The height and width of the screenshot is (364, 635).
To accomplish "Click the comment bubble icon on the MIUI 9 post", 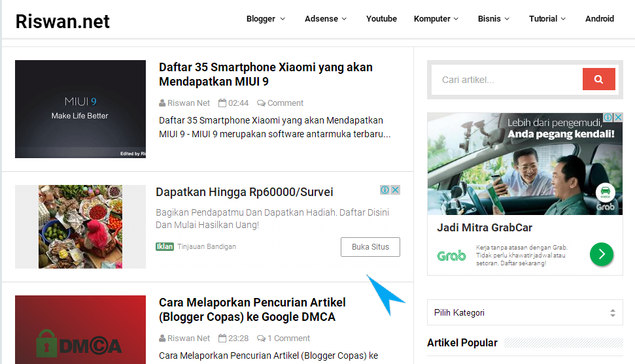I will (261, 103).
